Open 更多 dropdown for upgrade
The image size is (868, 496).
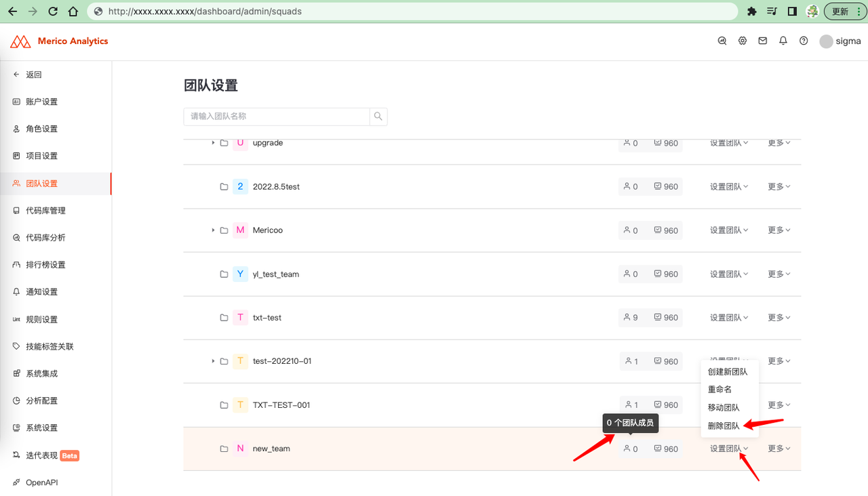tap(779, 143)
